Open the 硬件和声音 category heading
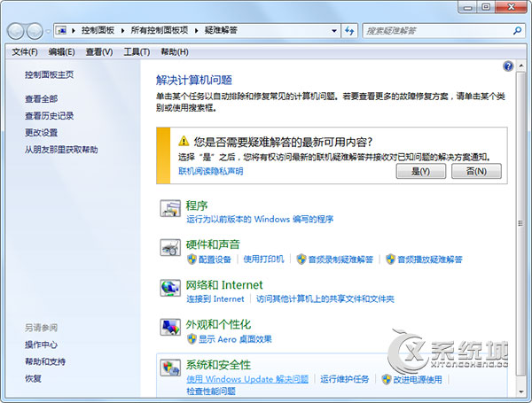Image resolution: width=532 pixels, height=403 pixels. click(213, 244)
